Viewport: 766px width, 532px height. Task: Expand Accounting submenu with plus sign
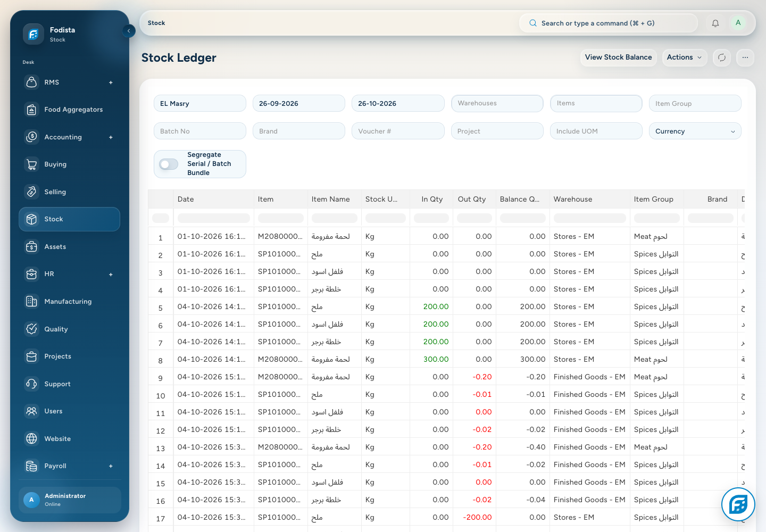point(111,137)
